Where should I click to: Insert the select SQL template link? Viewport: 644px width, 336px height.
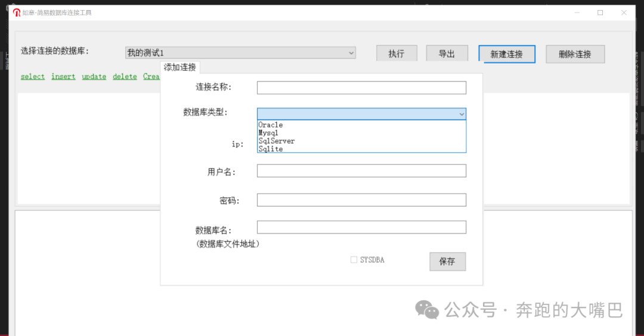[x=33, y=77]
